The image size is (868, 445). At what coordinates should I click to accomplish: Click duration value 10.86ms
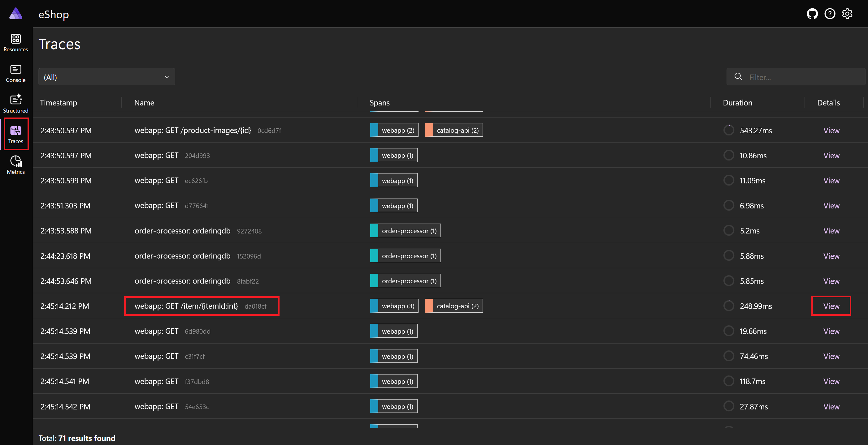click(753, 156)
